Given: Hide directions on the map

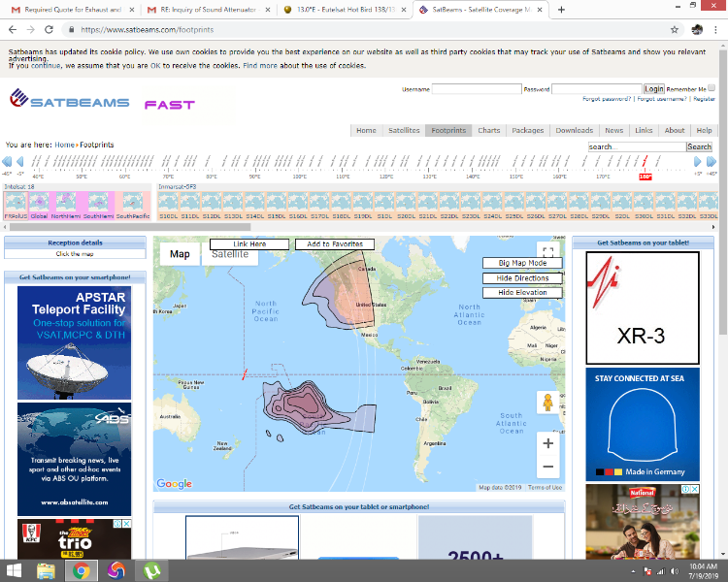Looking at the screenshot, I should [x=522, y=278].
